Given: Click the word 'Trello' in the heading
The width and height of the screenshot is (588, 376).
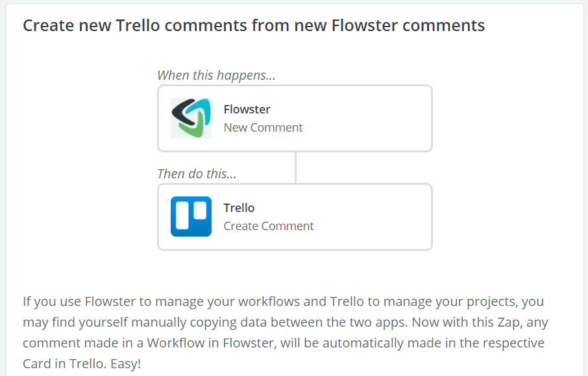Looking at the screenshot, I should [138, 25].
